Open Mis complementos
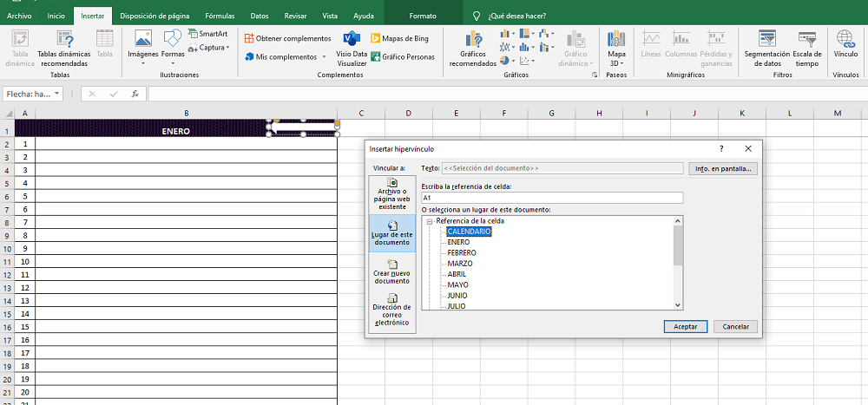The image size is (868, 405). tap(282, 56)
